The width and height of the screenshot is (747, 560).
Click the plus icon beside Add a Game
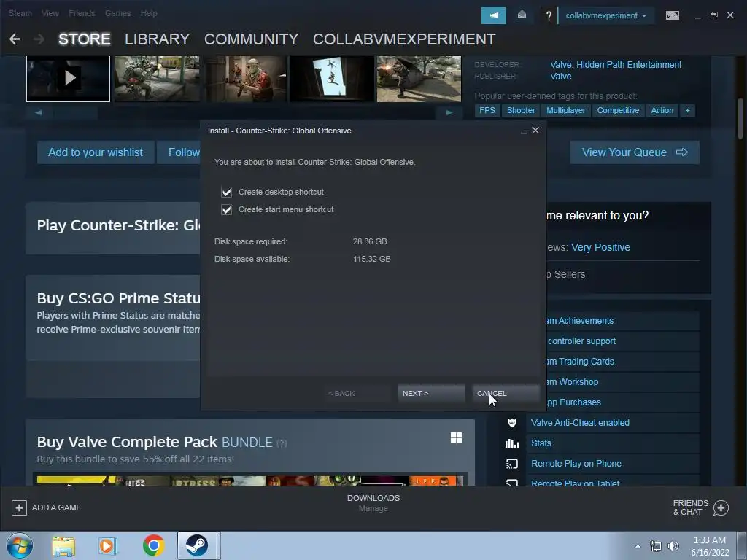click(x=19, y=507)
